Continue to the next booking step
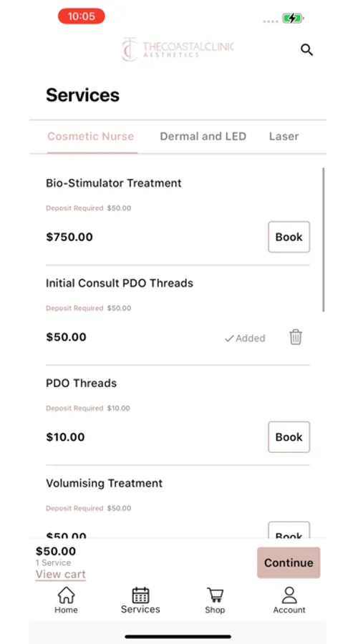 coord(289,562)
